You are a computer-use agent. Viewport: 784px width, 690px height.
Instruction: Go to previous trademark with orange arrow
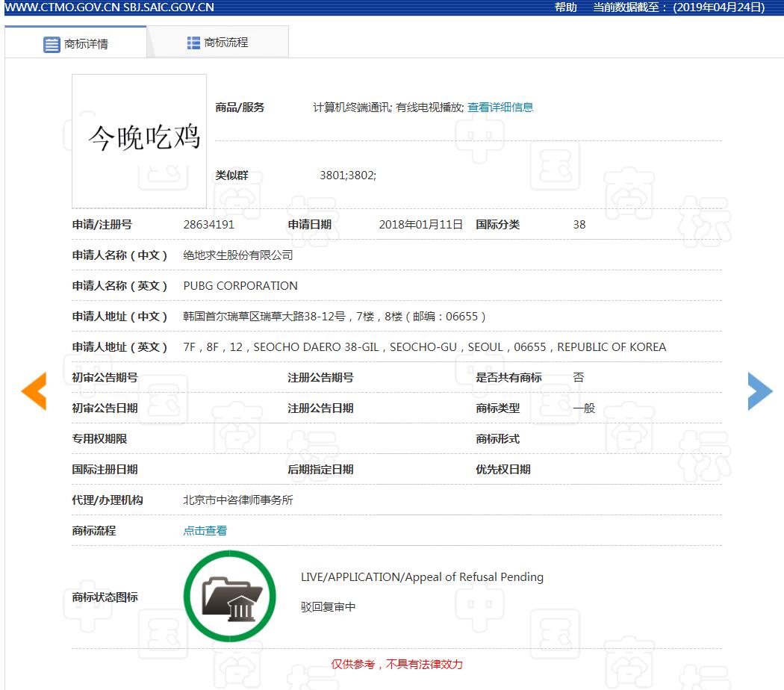(x=34, y=391)
